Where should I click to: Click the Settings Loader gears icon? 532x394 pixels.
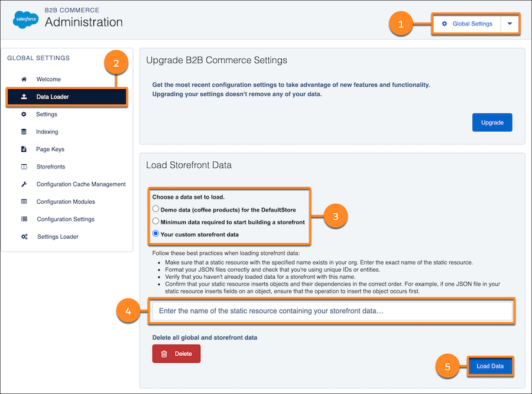(x=22, y=236)
